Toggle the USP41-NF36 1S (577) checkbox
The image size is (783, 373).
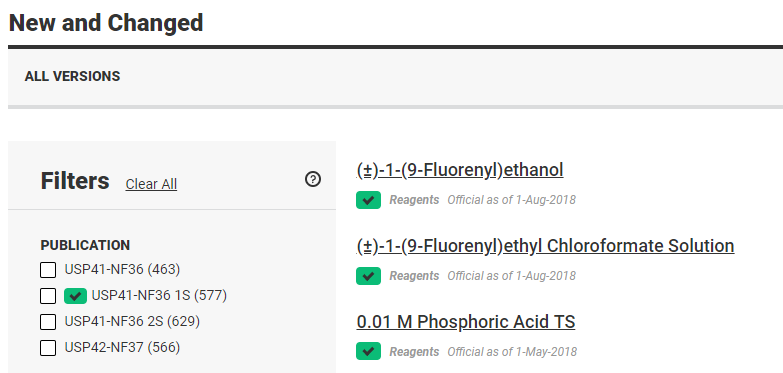48,296
